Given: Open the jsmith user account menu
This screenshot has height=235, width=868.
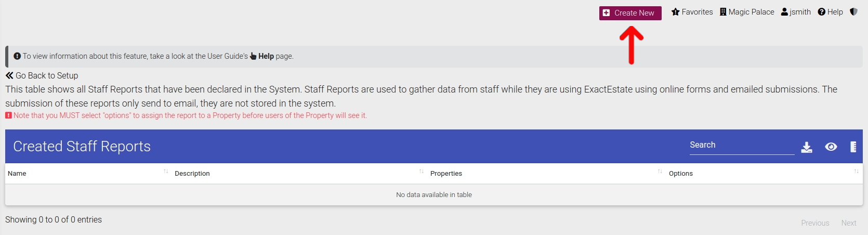Looking at the screenshot, I should pyautogui.click(x=796, y=12).
